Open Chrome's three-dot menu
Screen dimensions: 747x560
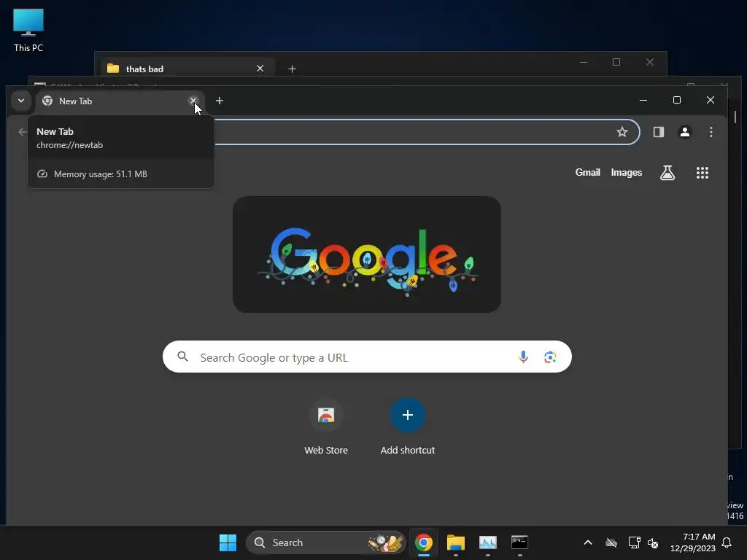point(711,132)
